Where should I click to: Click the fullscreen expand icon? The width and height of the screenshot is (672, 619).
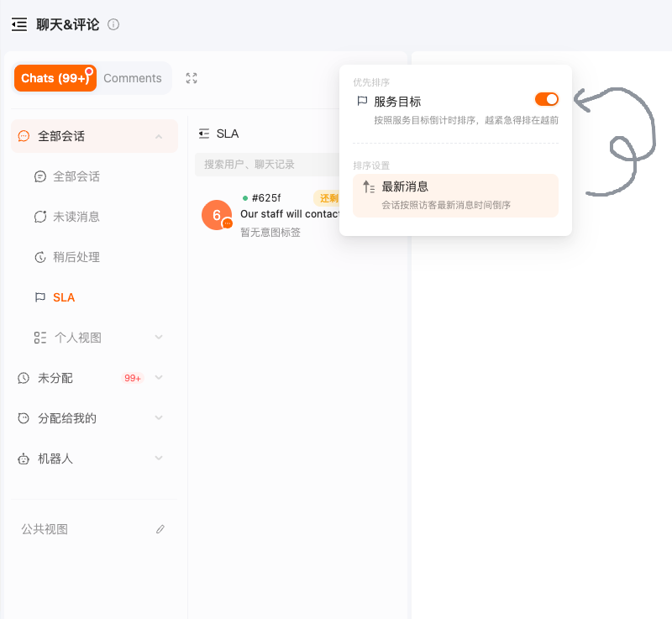[192, 78]
